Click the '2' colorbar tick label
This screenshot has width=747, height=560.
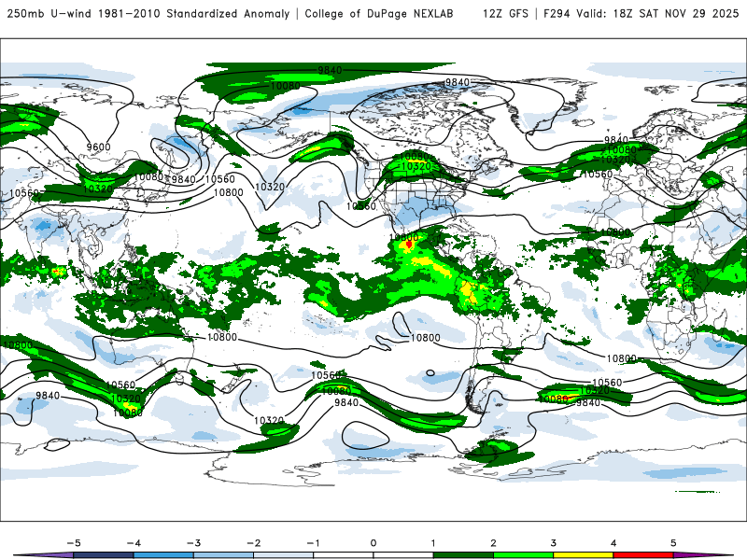[x=494, y=543]
